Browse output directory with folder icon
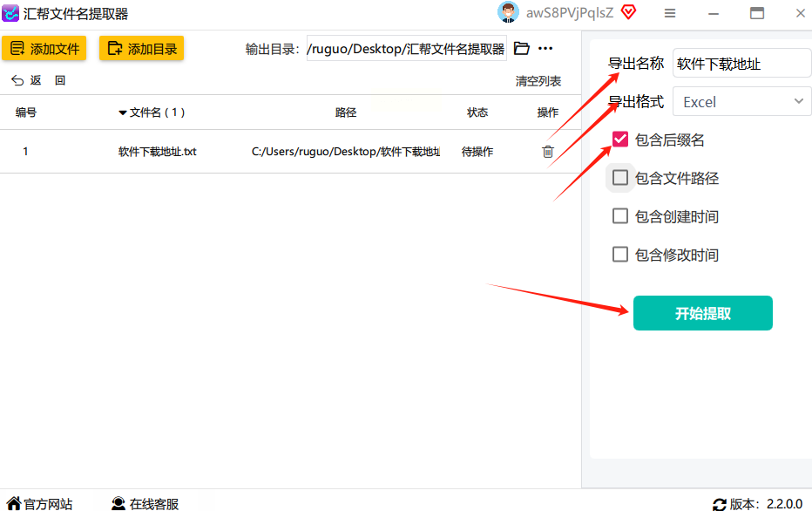812x511 pixels. click(x=522, y=49)
